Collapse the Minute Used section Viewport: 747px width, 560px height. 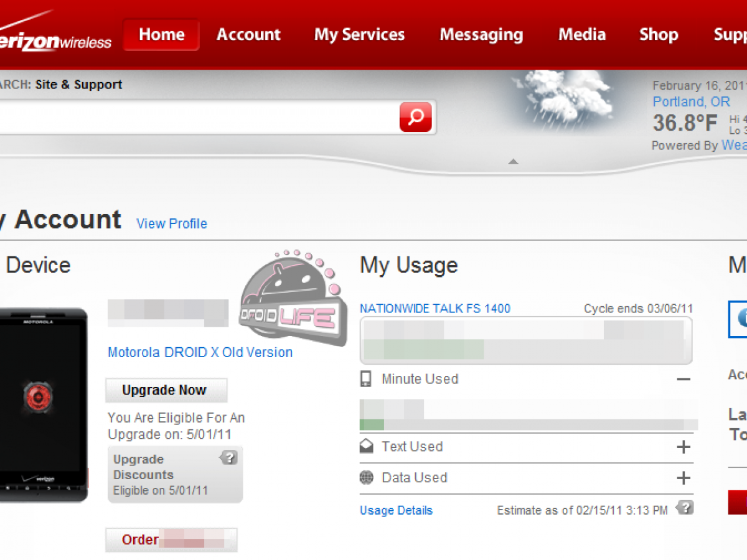(x=684, y=380)
